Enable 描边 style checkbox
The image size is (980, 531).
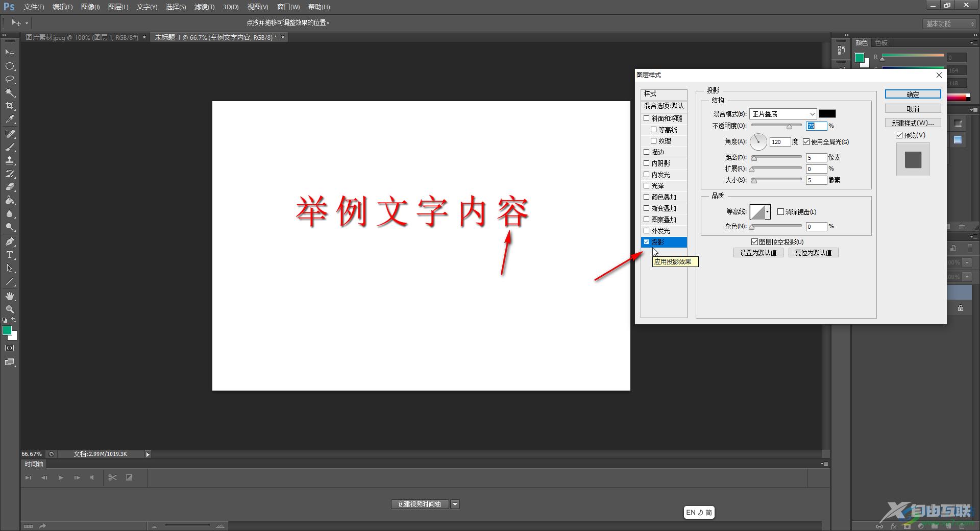647,152
